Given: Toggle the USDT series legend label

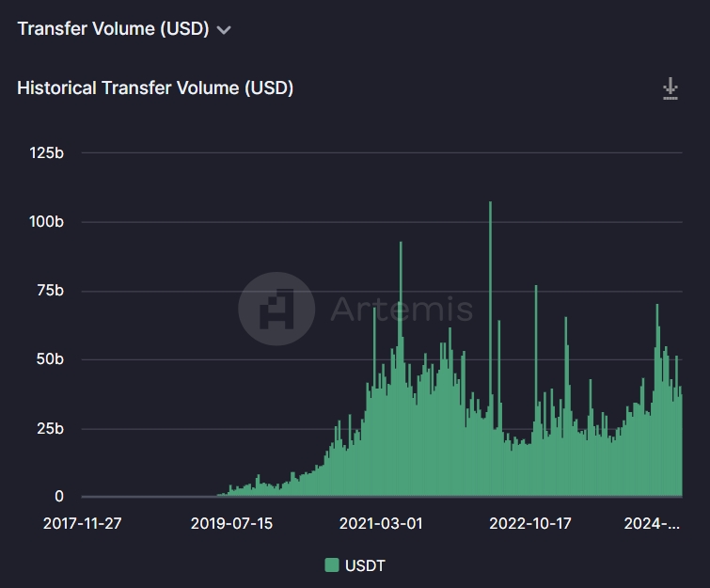Looking at the screenshot, I should point(365,565).
